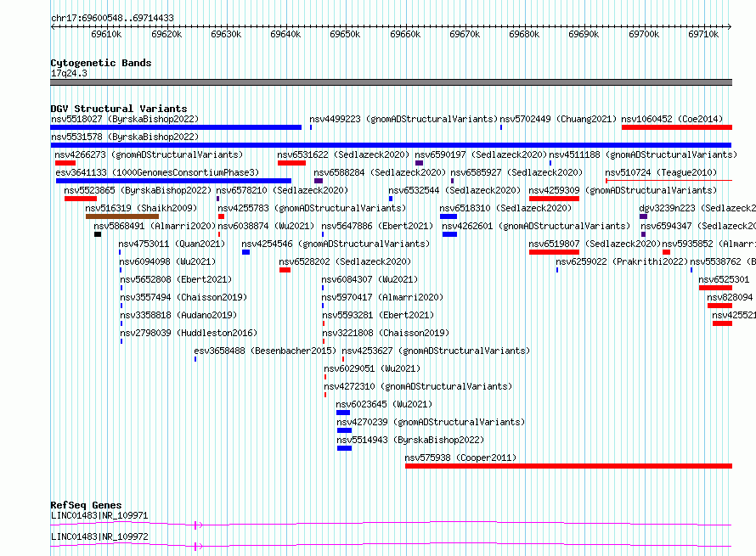The height and width of the screenshot is (556, 756).
Task: Open the nsv4253627 variant label
Action: coord(436,351)
